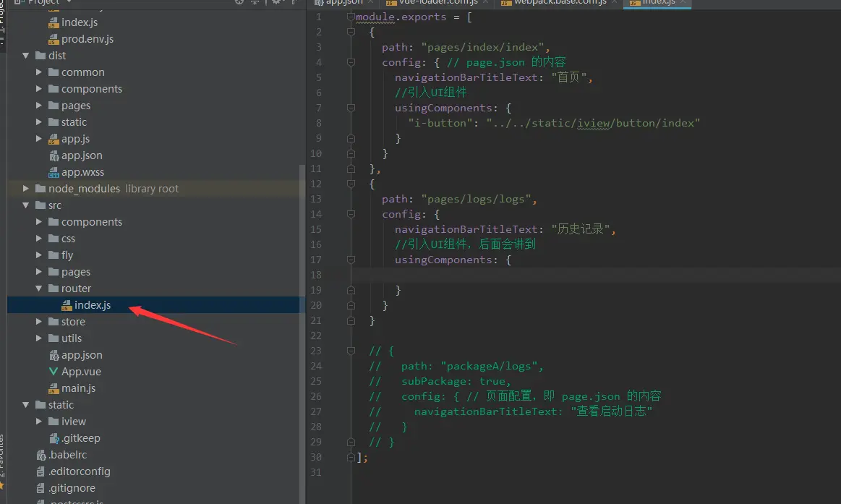841x504 pixels.
Task: Fold the object starting at line 12
Action: tap(351, 184)
